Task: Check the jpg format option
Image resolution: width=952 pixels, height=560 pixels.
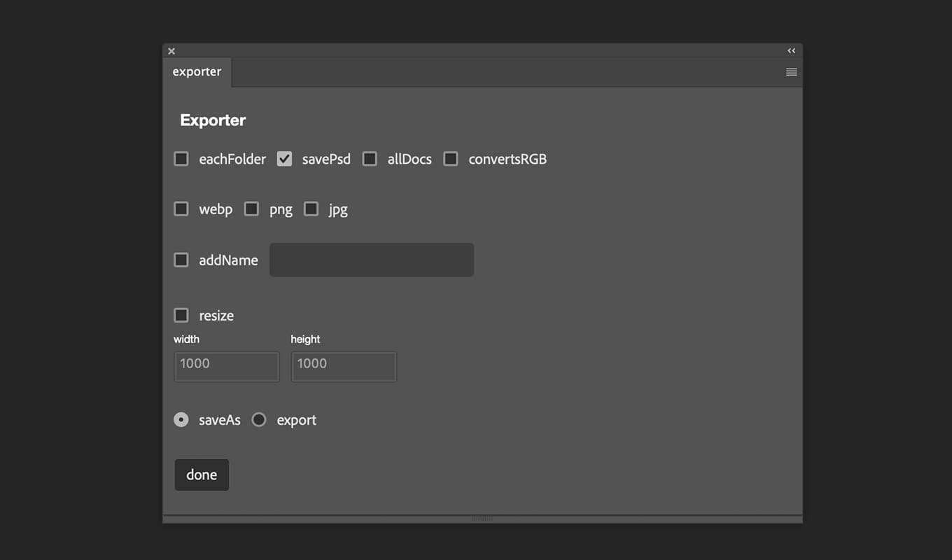Action: click(x=311, y=209)
